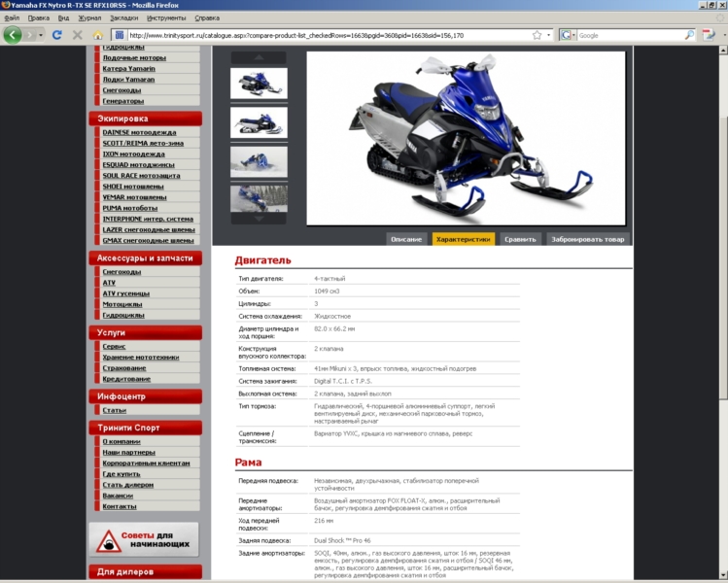Click the Услуги section header
This screenshot has height=583, width=728.
click(x=146, y=332)
